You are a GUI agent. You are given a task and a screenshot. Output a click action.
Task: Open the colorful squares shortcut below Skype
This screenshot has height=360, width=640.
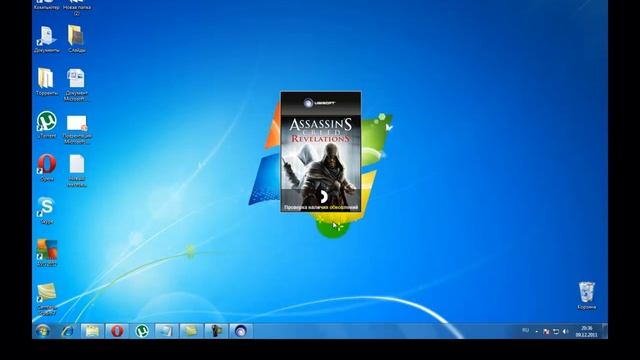47,253
